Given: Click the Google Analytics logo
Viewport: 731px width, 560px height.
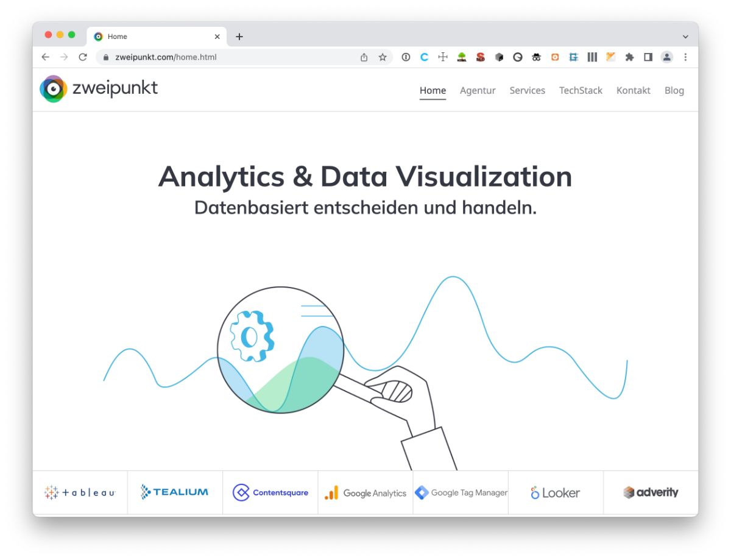Looking at the screenshot, I should 365,492.
